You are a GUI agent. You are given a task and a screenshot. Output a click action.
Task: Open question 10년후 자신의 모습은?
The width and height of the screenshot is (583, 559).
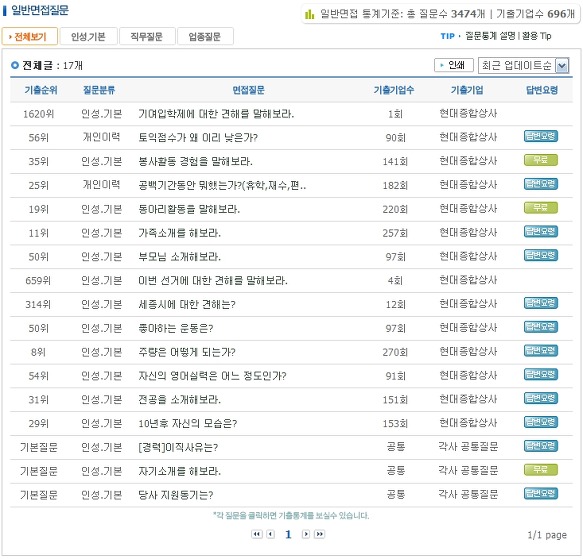[x=188, y=424]
